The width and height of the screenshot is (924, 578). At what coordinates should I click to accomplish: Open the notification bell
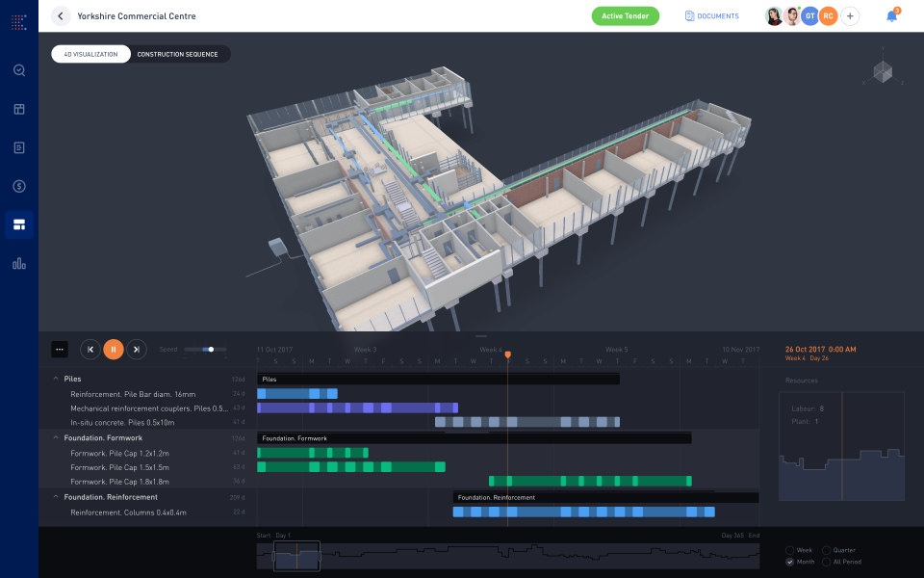pyautogui.click(x=890, y=15)
